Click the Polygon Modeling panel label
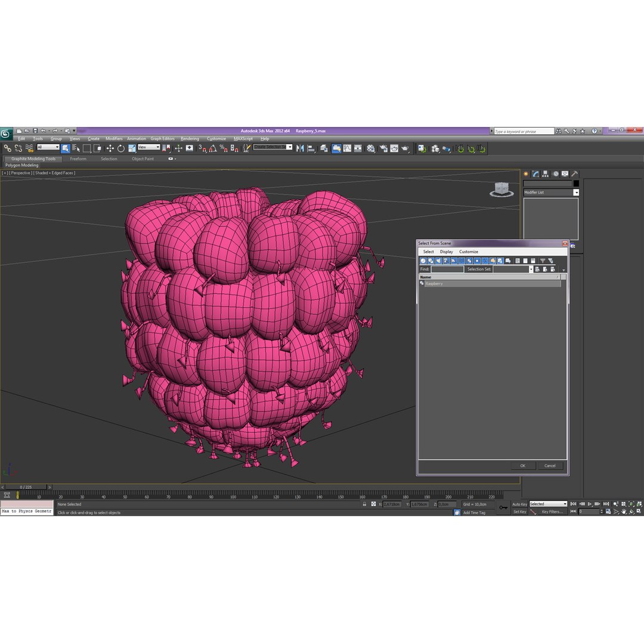The width and height of the screenshot is (644, 644). 22,165
